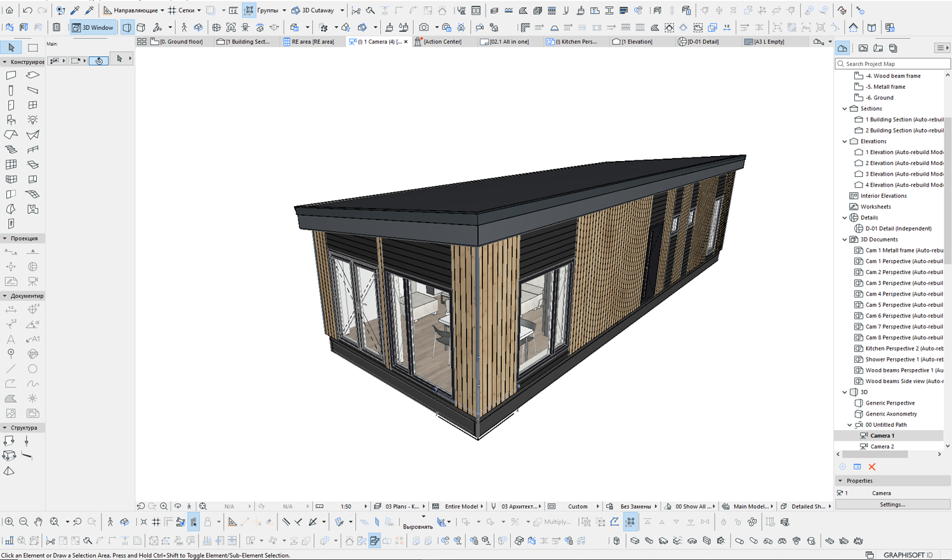Toggle the 3D Window button
Viewport: 952px width, 560px height.
click(93, 27)
